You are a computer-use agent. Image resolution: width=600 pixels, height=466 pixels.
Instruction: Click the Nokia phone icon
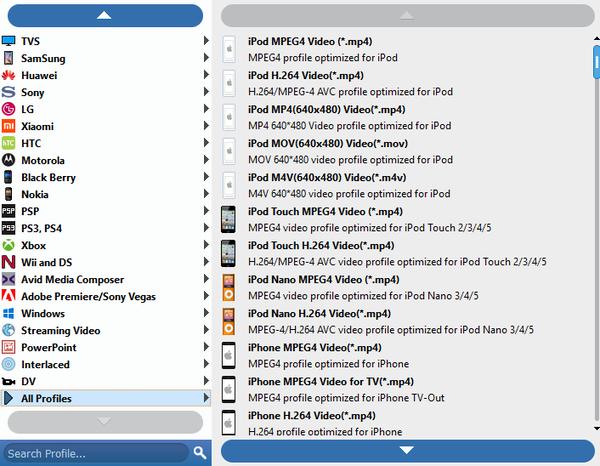click(8, 194)
